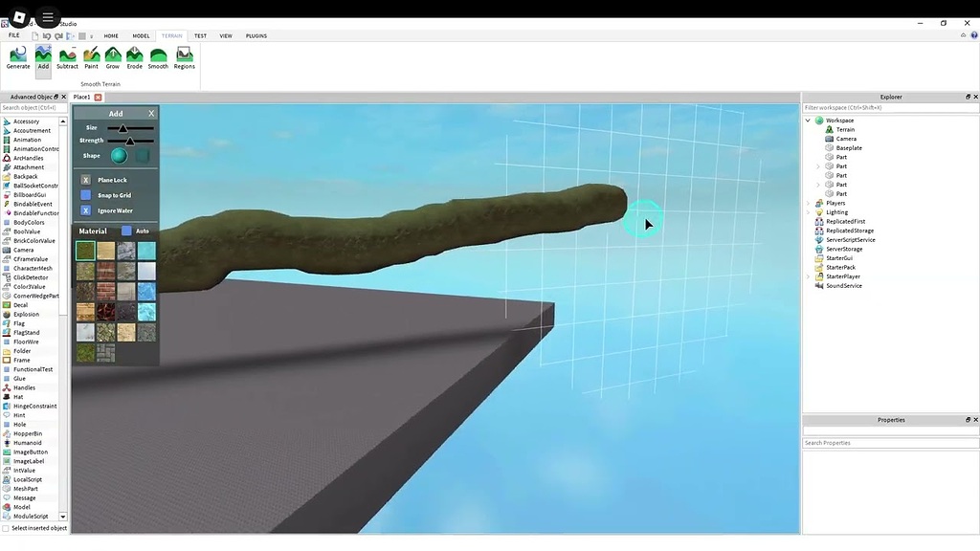The image size is (980, 551).
Task: Expand the Workspace tree in Explorer
Action: coord(807,120)
